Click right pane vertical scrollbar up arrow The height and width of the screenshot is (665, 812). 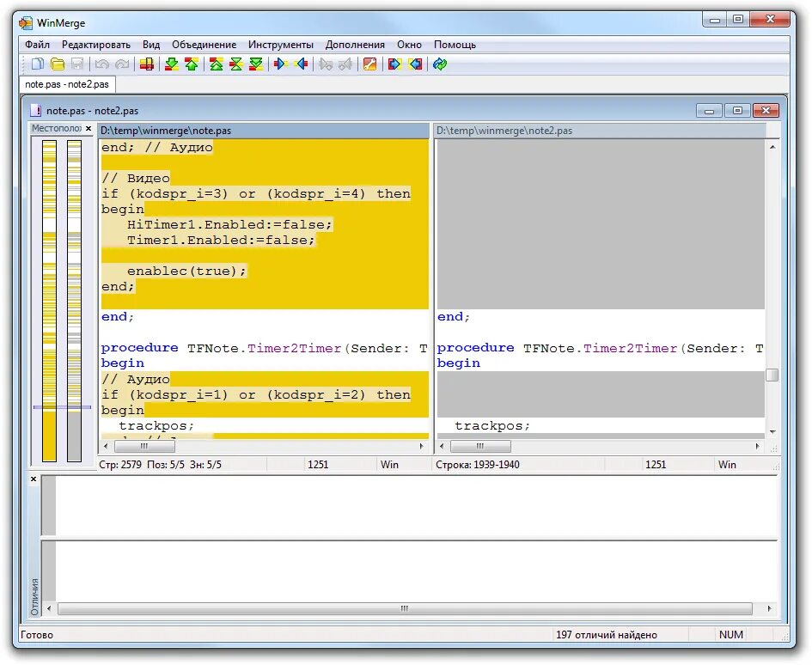pos(772,147)
